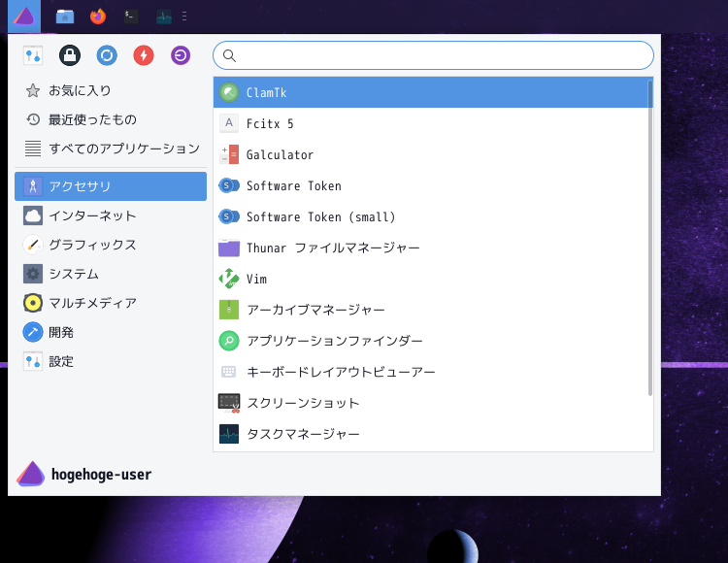Viewport: 728px width, 563px height.
Task: Click the hogehoge-user profile avatar
Action: (31, 474)
